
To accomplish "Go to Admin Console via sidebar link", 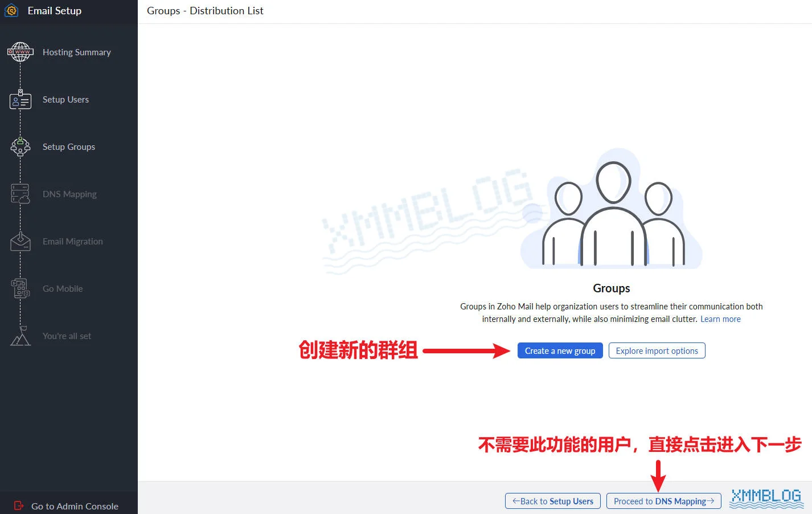I will click(x=75, y=506).
